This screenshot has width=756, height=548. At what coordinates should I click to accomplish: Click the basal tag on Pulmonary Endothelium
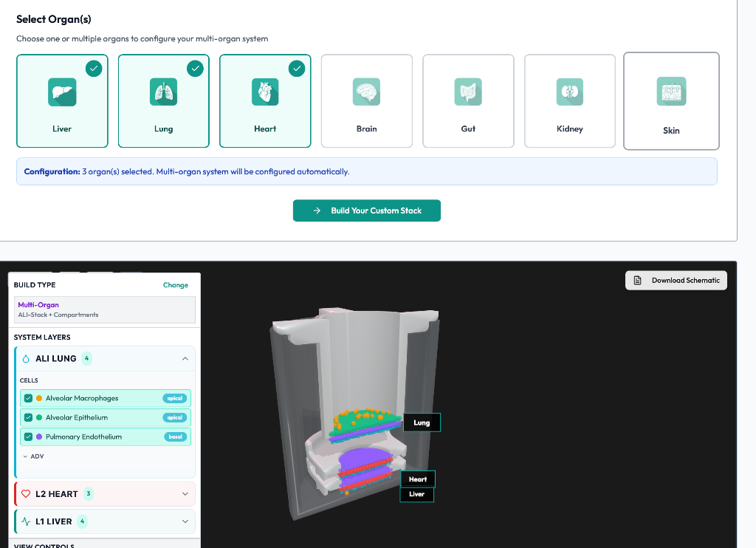[x=176, y=437]
